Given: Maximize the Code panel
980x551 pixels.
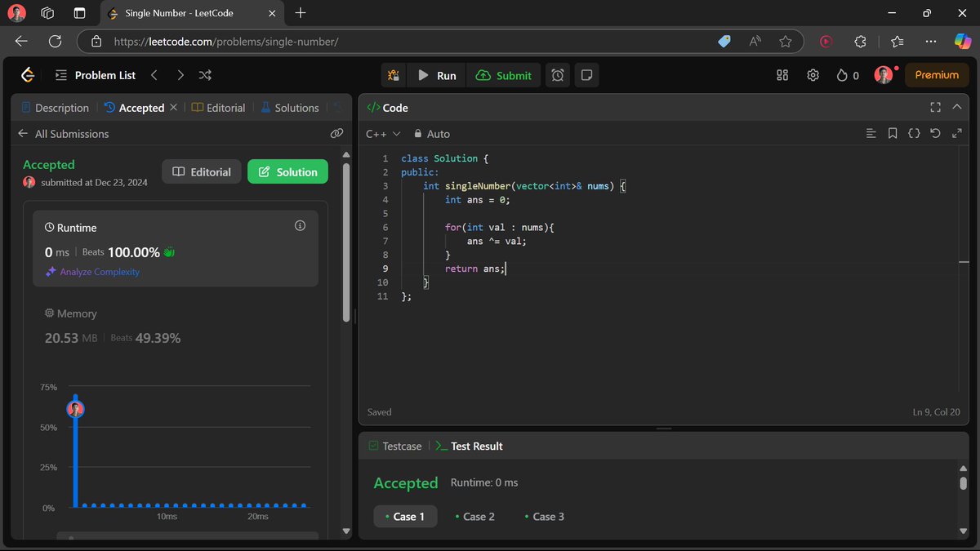Looking at the screenshot, I should click(x=936, y=107).
